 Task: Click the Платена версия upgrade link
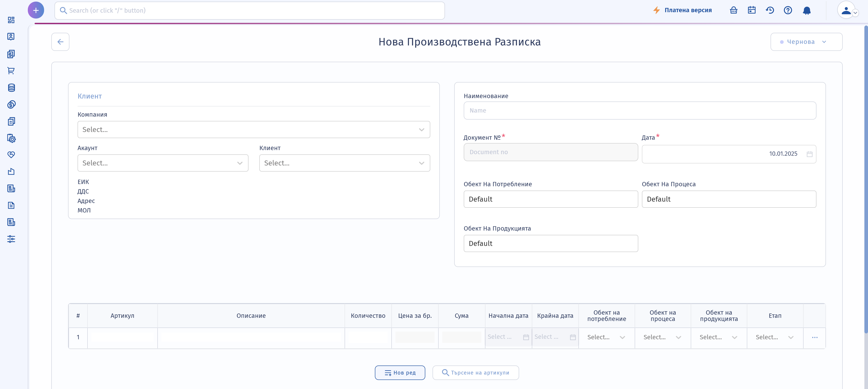point(682,10)
